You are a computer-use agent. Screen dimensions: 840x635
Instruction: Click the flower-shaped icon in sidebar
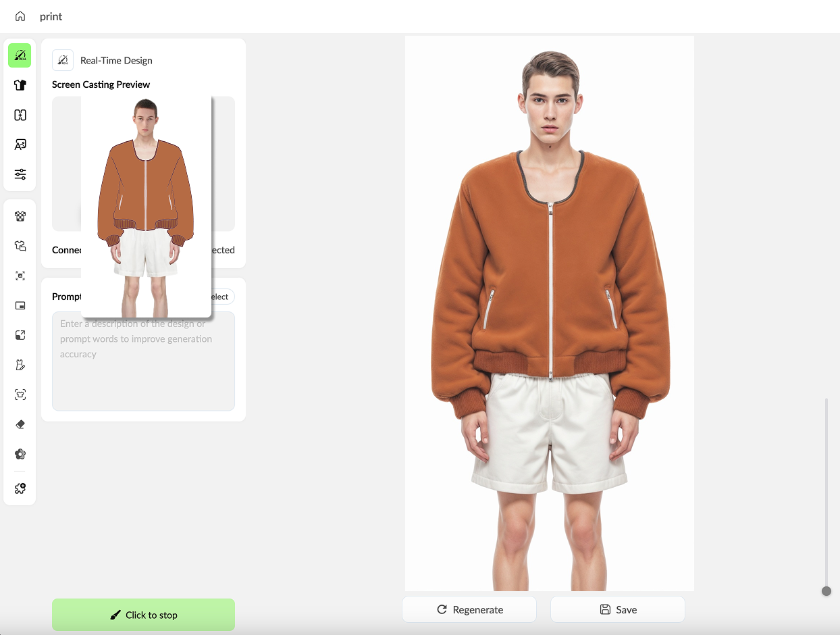[x=20, y=454]
